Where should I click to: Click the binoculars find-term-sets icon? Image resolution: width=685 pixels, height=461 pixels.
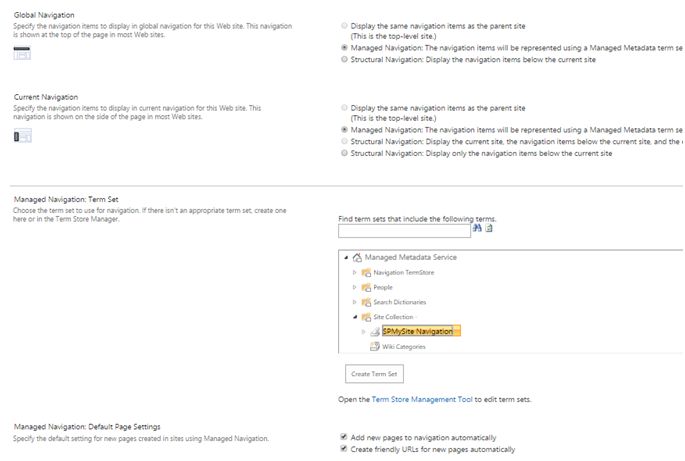477,229
